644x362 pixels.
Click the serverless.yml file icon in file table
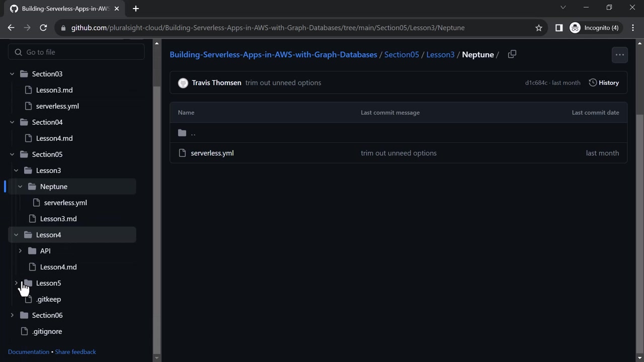(x=182, y=153)
